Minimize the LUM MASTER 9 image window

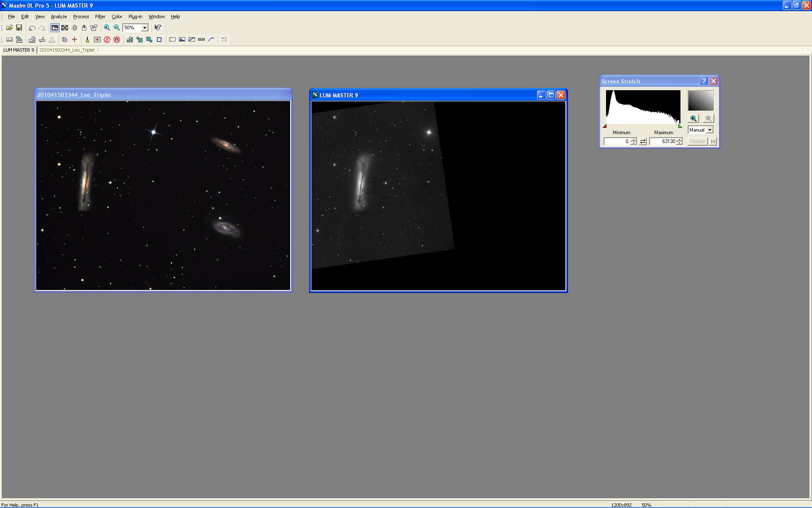pyautogui.click(x=541, y=95)
